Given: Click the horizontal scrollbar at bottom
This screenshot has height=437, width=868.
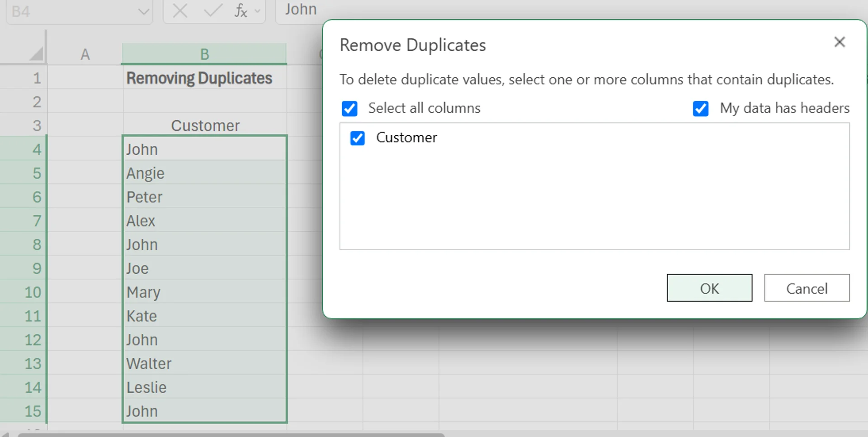Looking at the screenshot, I should click(x=231, y=435).
